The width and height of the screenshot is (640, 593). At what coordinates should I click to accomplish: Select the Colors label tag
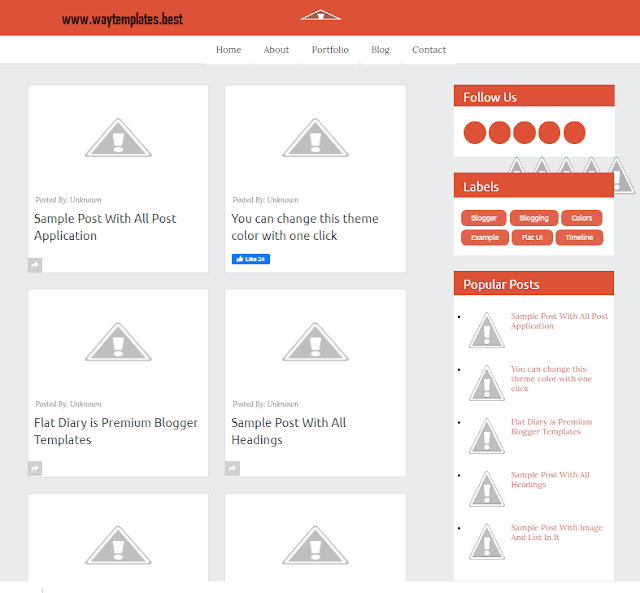(x=582, y=218)
